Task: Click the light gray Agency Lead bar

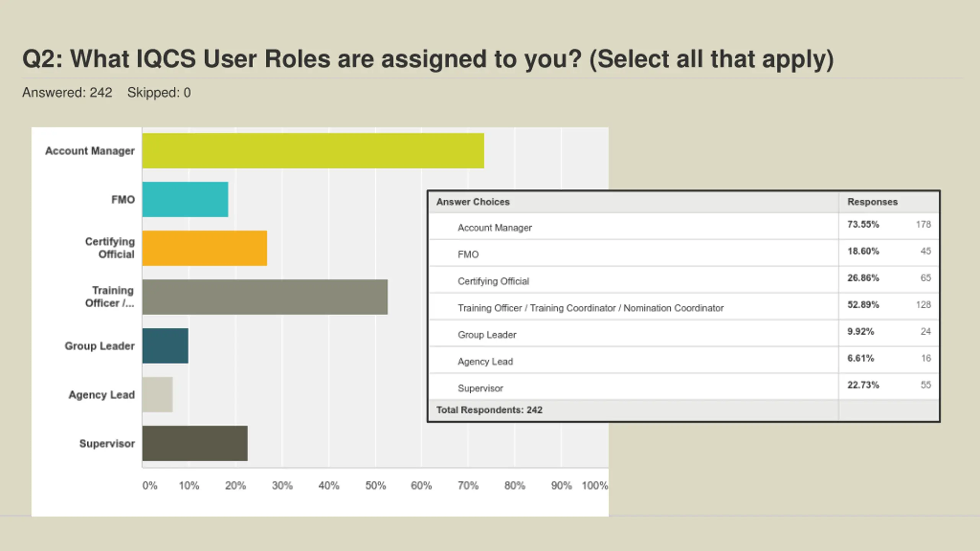Action: pos(157,395)
